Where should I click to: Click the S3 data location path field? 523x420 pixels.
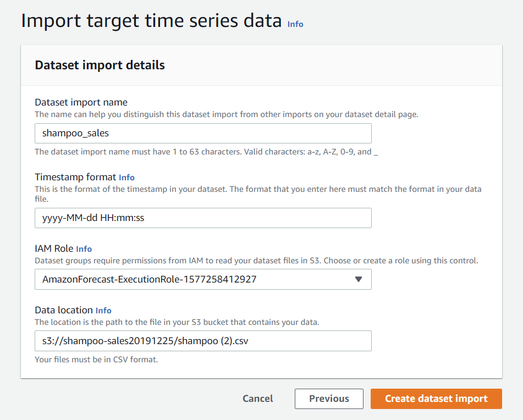[203, 341]
